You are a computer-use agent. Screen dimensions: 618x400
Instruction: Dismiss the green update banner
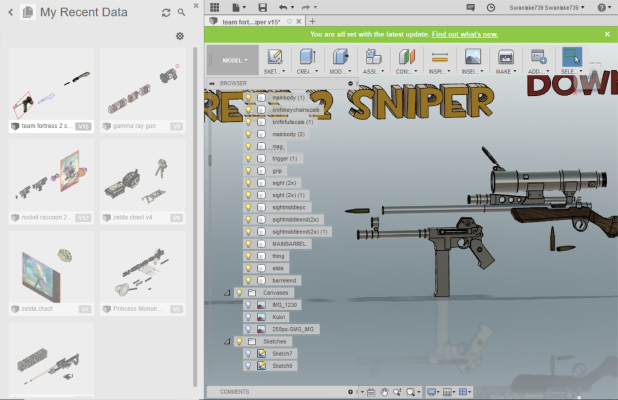(x=607, y=34)
